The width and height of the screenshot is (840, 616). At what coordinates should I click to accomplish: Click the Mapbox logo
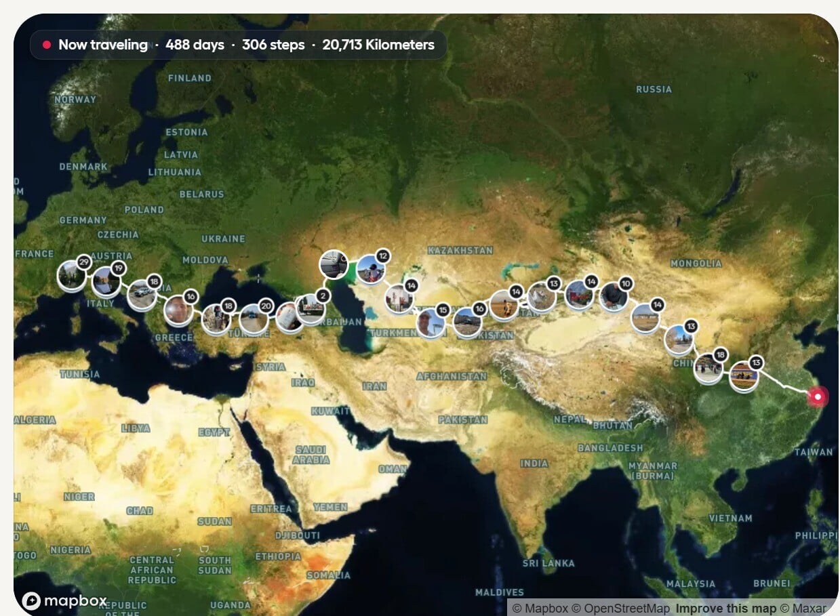[65, 600]
